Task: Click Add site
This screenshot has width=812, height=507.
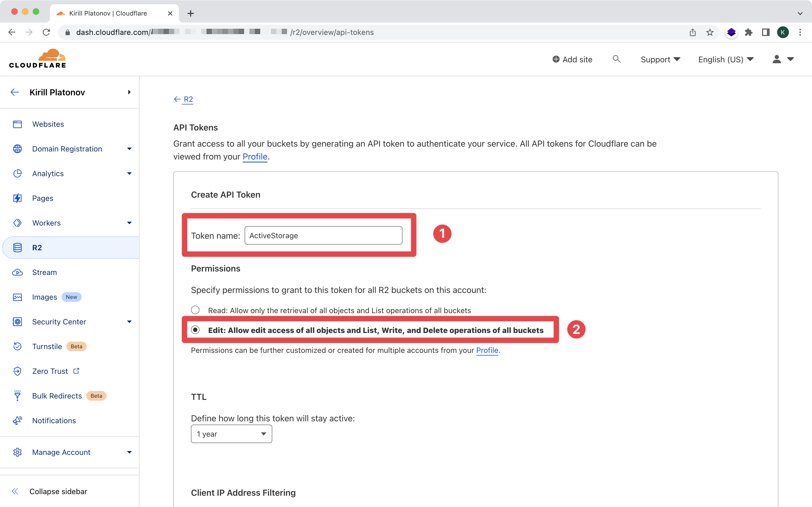Action: click(x=572, y=59)
